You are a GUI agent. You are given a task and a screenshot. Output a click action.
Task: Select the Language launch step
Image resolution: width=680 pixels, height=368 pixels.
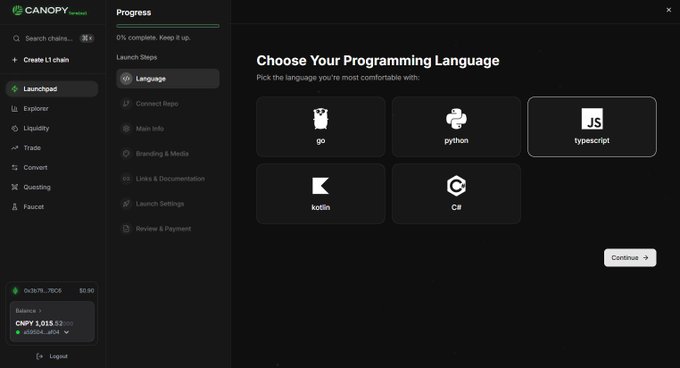coord(168,78)
